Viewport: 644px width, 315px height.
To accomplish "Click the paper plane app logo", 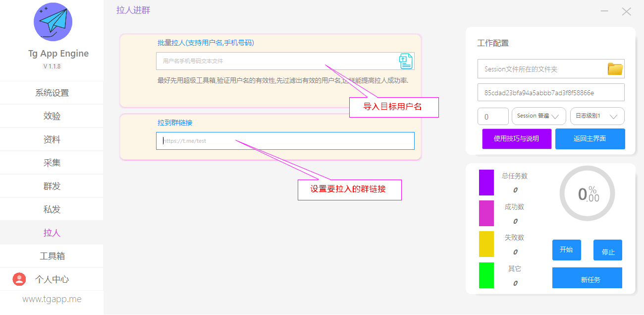I will pyautogui.click(x=53, y=22).
